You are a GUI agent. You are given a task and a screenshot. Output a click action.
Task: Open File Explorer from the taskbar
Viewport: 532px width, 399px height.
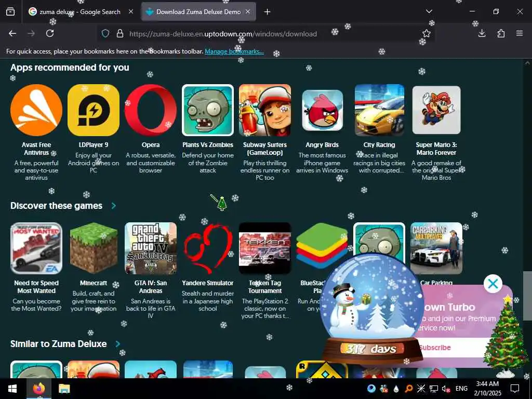tap(64, 389)
